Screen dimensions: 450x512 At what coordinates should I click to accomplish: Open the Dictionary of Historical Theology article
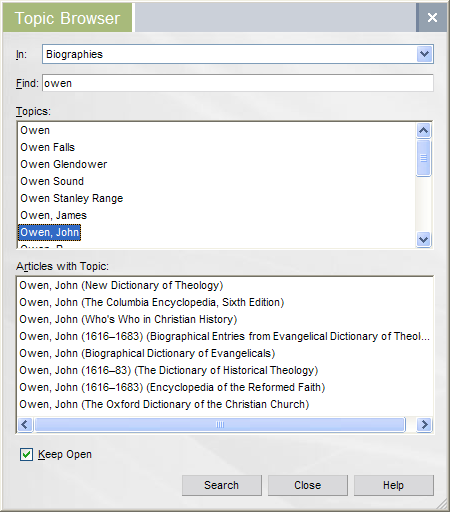pos(169,370)
